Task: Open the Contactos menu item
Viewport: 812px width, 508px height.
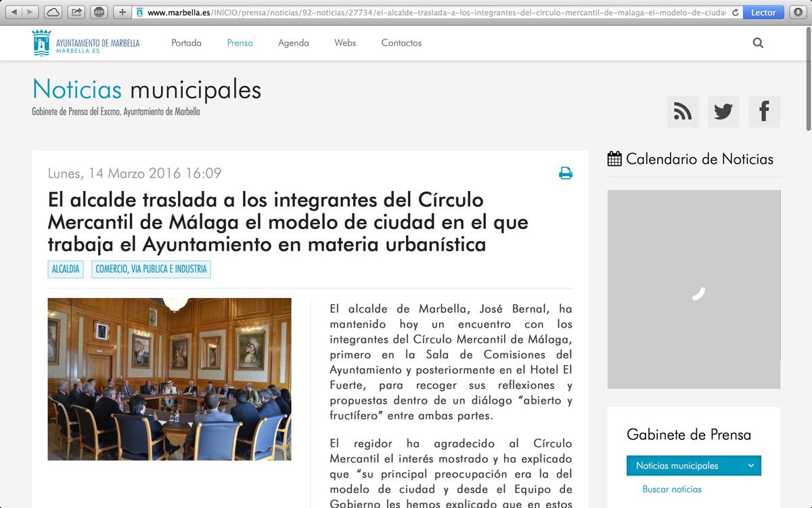Action: click(x=401, y=43)
